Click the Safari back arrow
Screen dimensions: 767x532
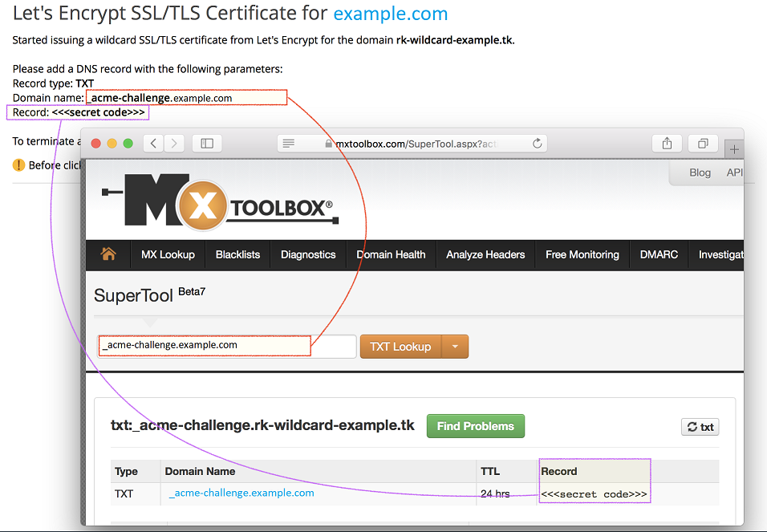(x=153, y=144)
